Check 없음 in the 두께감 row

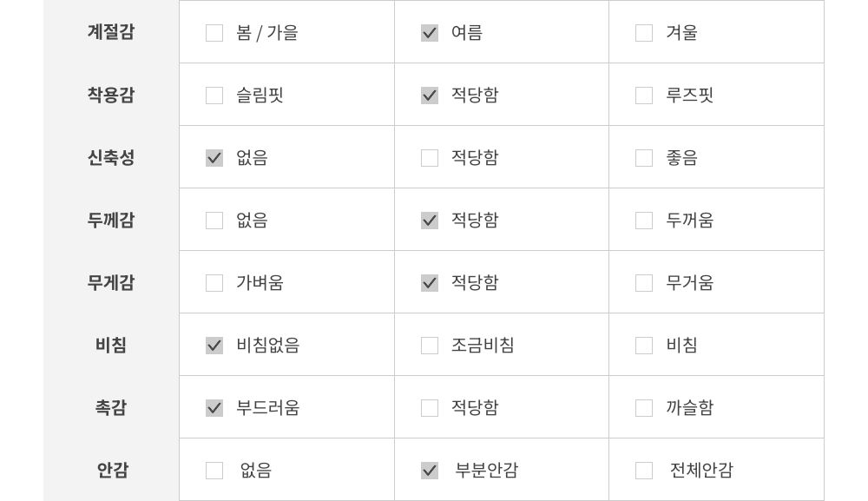[x=214, y=221]
